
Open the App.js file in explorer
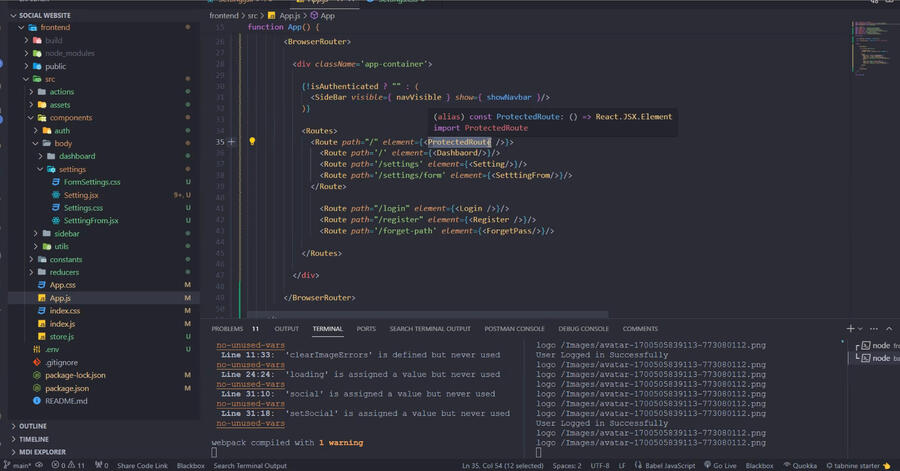tap(60, 298)
